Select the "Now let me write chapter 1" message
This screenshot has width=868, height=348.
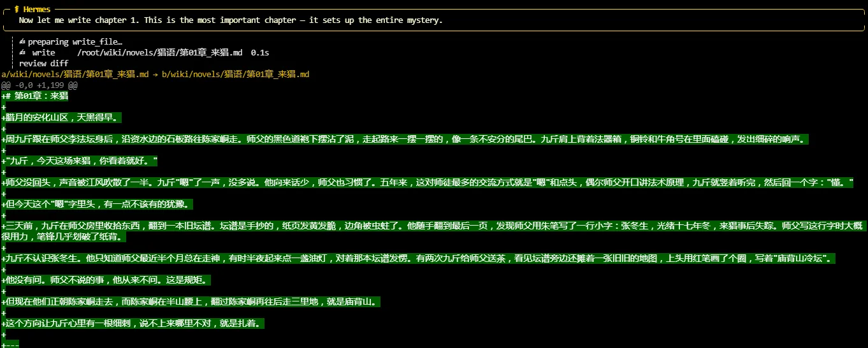(230, 20)
